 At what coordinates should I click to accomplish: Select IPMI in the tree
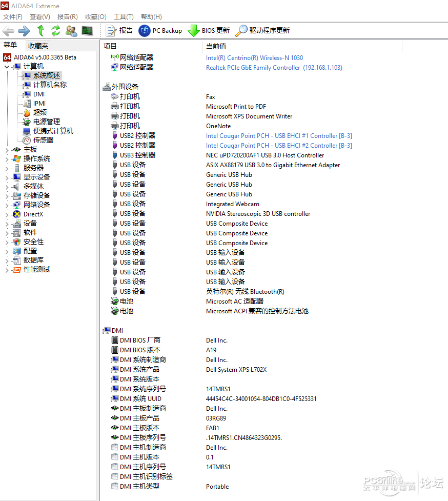pyautogui.click(x=39, y=104)
